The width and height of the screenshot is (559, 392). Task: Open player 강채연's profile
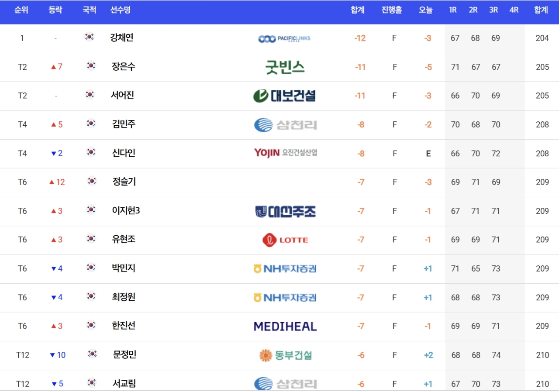(122, 38)
